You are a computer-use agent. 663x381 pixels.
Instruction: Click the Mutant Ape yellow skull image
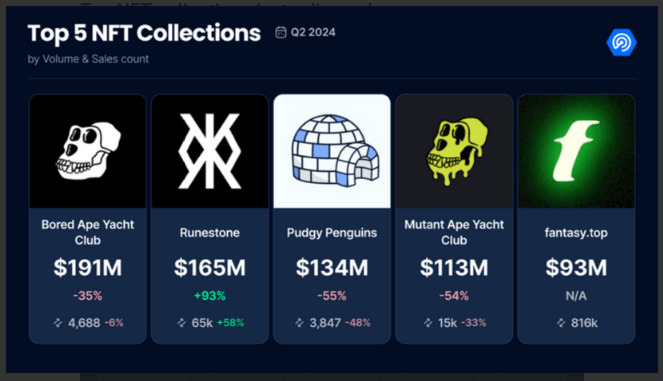click(x=454, y=151)
